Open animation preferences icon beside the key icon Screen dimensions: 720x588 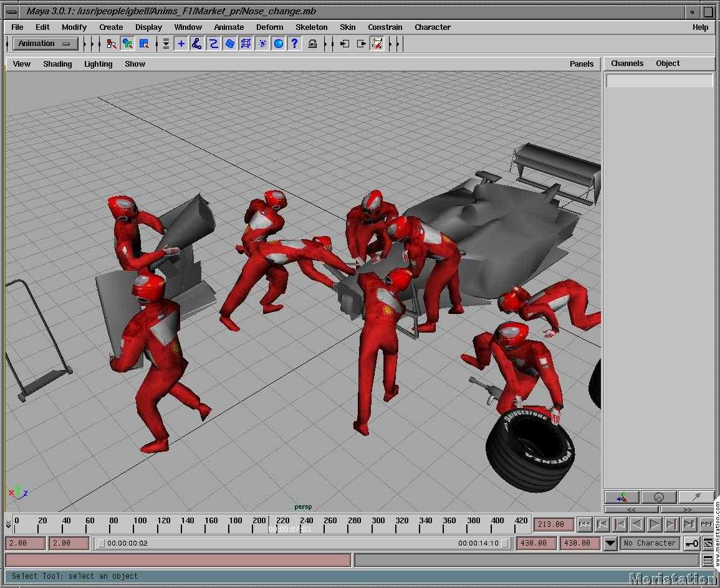point(708,544)
